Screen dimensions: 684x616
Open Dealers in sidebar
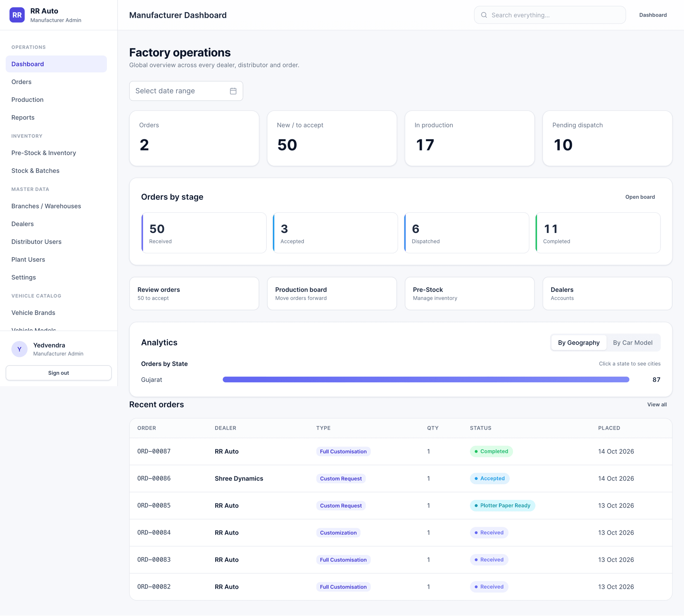tap(56, 224)
